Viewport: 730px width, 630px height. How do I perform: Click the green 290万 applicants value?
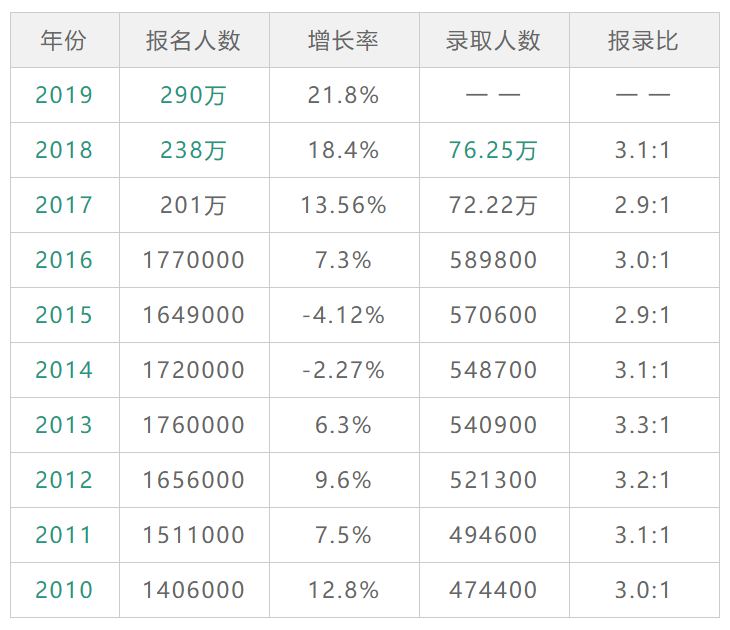194,95
